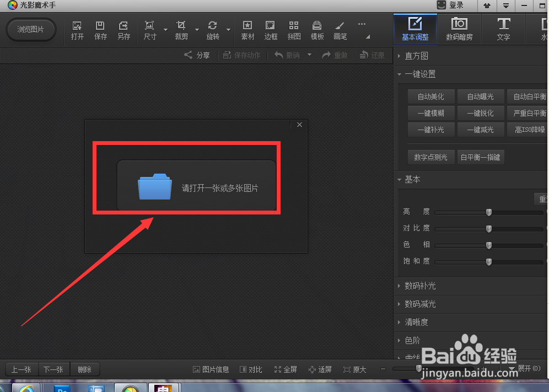
Task: Click the 严重白平衡 button
Action: pyautogui.click(x=528, y=113)
